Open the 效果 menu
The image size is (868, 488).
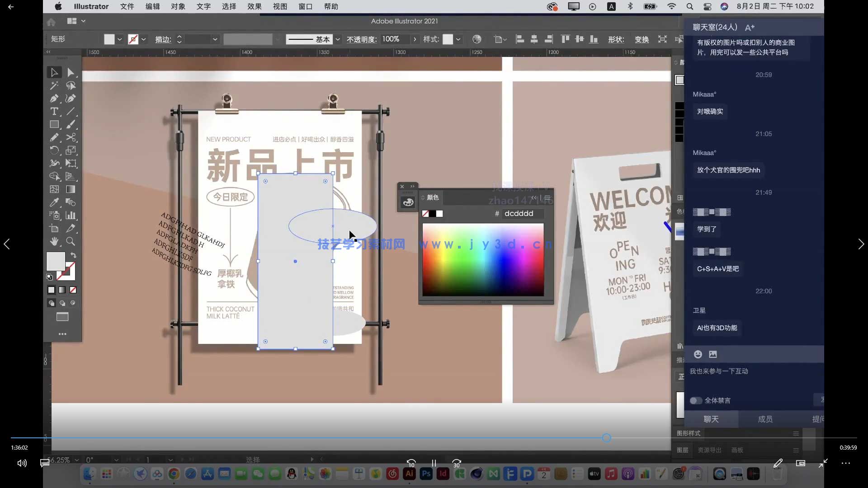tap(255, 6)
